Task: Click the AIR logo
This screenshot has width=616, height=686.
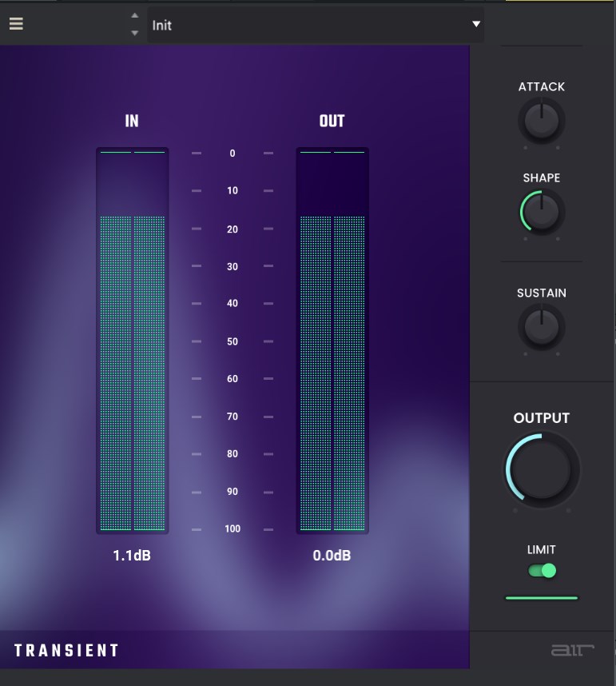Action: [573, 650]
